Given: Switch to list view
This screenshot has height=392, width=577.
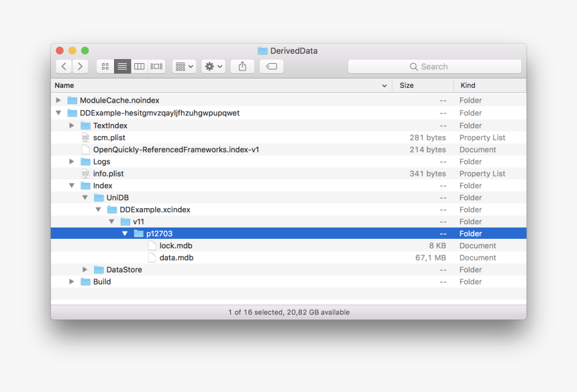Looking at the screenshot, I should (x=122, y=66).
